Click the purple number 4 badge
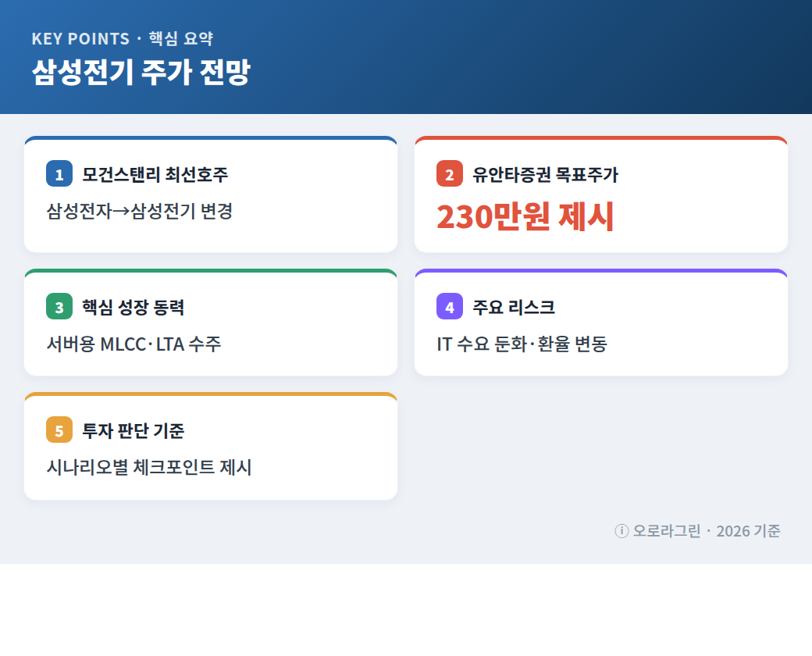The width and height of the screenshot is (812, 656). point(450,306)
